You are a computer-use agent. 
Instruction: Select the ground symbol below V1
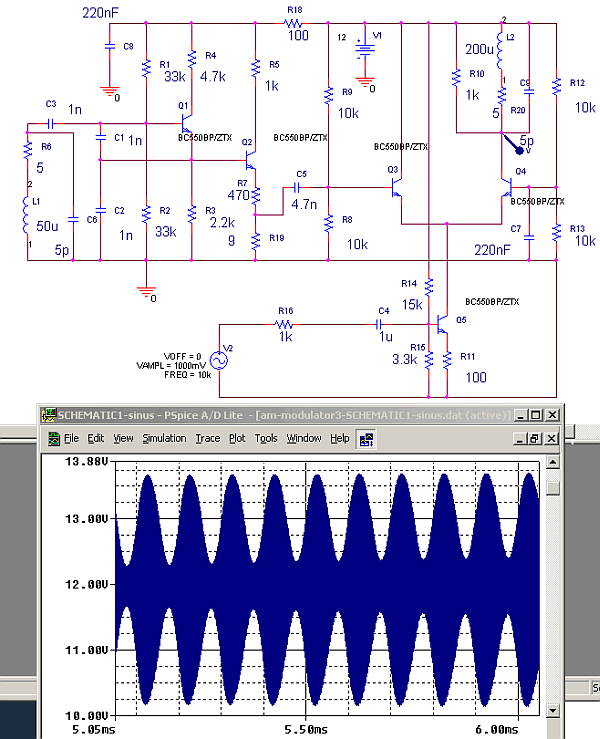(365, 82)
